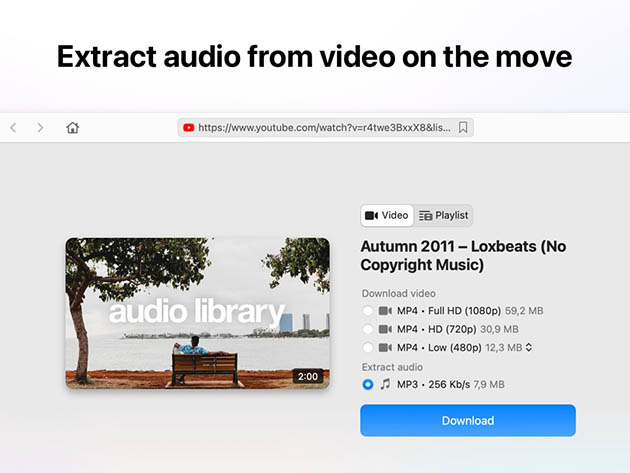Open the home page icon
This screenshot has width=630, height=473.
click(72, 128)
